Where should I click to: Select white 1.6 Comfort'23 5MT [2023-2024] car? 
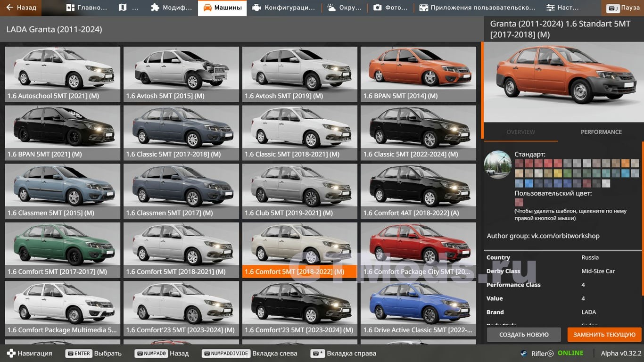click(x=181, y=308)
